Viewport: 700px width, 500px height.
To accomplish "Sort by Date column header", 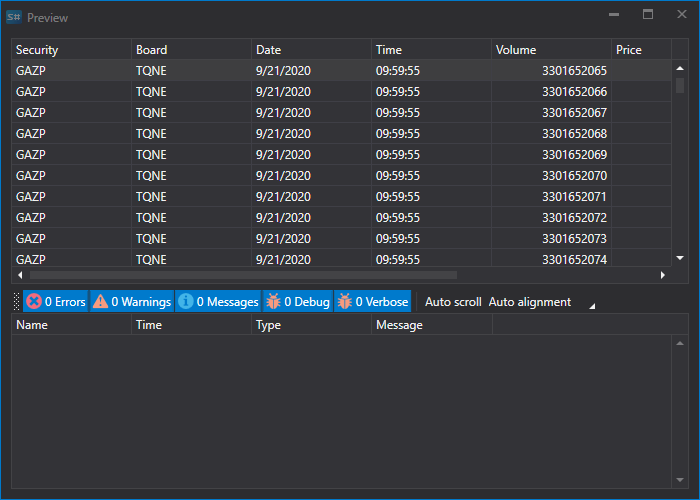I will click(312, 50).
